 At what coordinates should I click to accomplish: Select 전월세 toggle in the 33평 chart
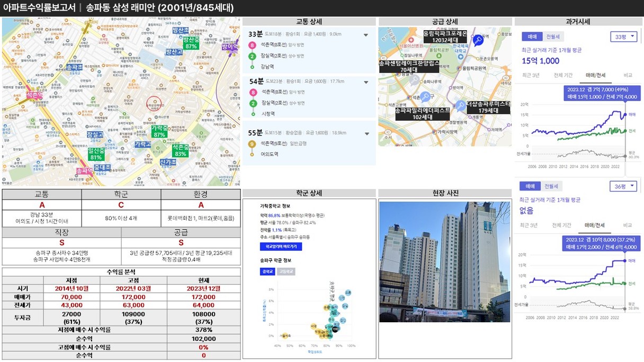pos(552,37)
